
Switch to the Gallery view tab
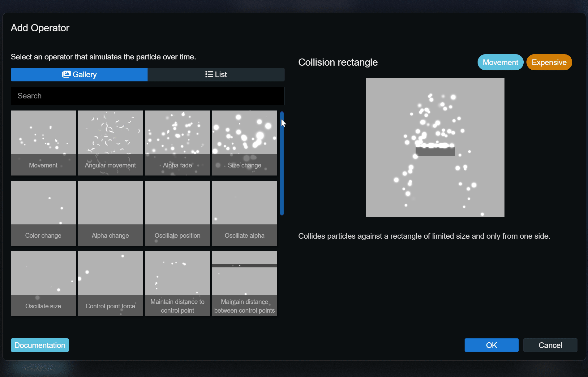[79, 75]
